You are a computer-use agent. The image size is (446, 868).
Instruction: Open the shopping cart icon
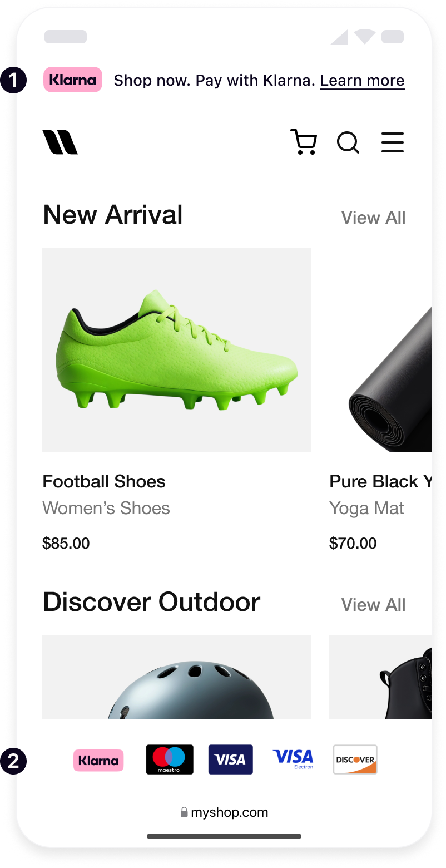304,142
